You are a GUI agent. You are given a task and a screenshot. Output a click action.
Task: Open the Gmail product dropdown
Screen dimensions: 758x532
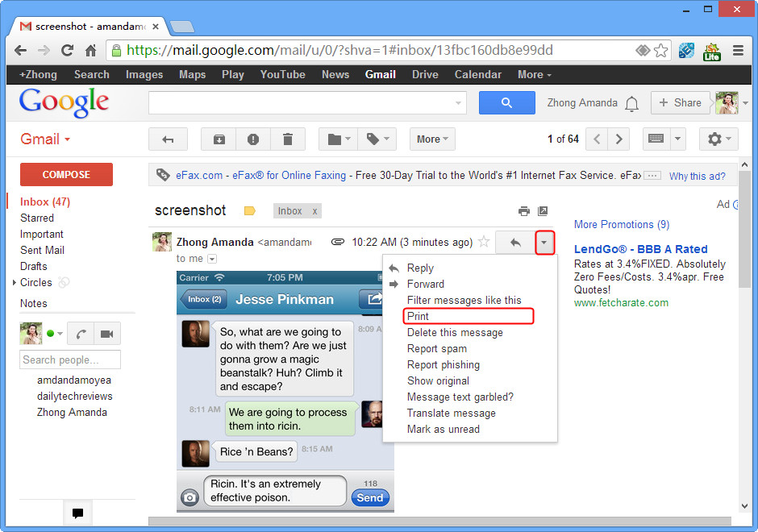tap(45, 139)
